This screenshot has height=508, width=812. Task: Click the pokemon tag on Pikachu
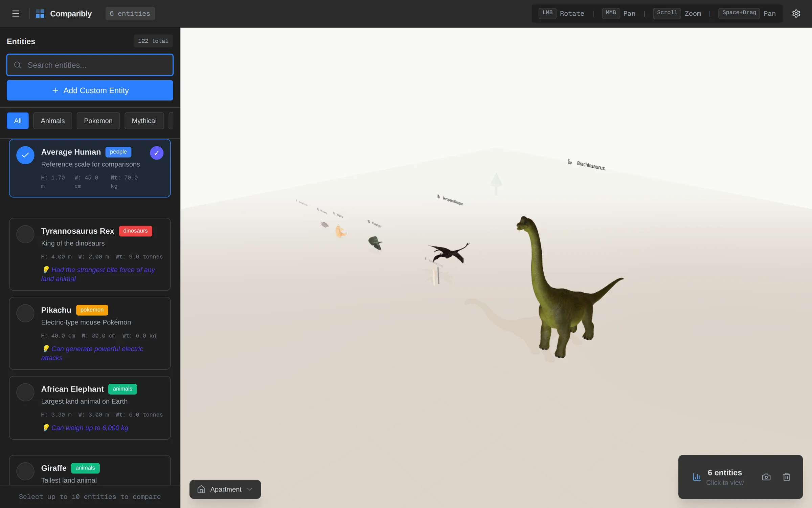[x=92, y=310]
